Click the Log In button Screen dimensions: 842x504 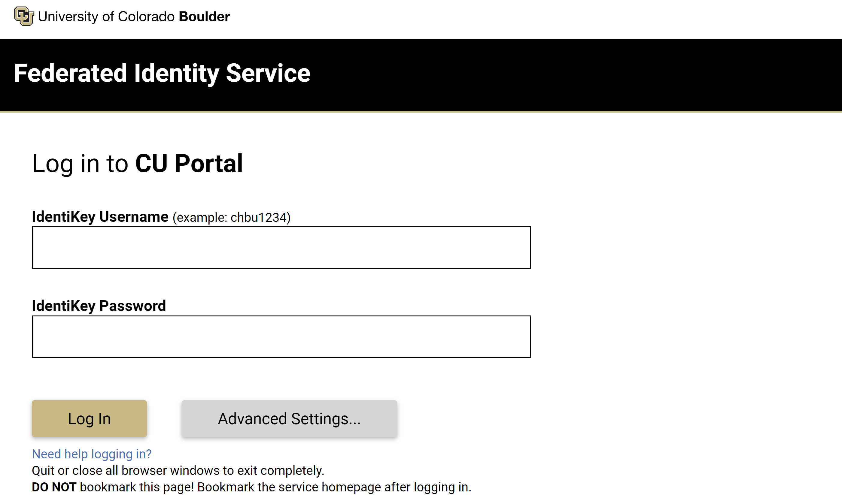[89, 418]
